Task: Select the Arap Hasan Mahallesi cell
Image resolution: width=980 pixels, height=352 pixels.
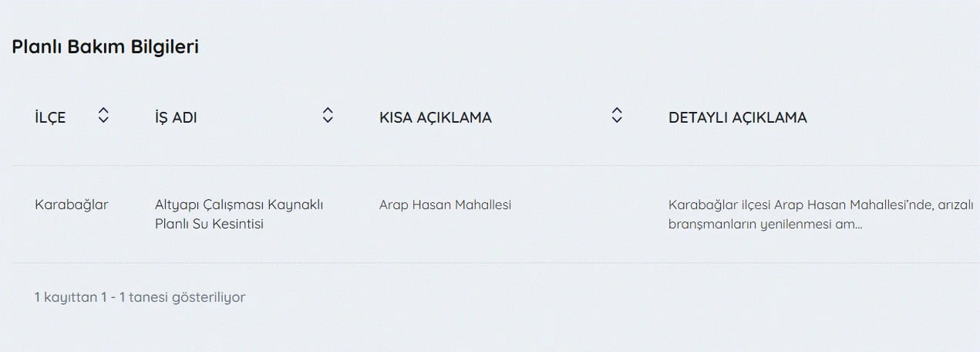Action: [x=445, y=205]
